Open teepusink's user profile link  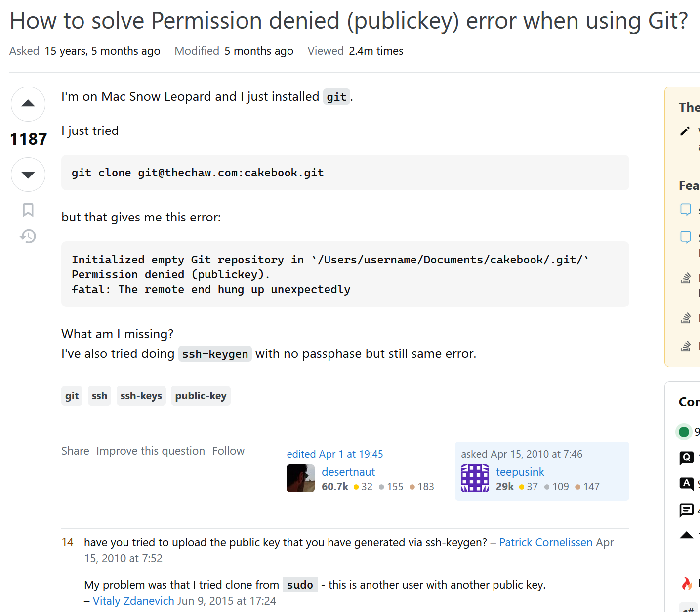click(x=520, y=472)
